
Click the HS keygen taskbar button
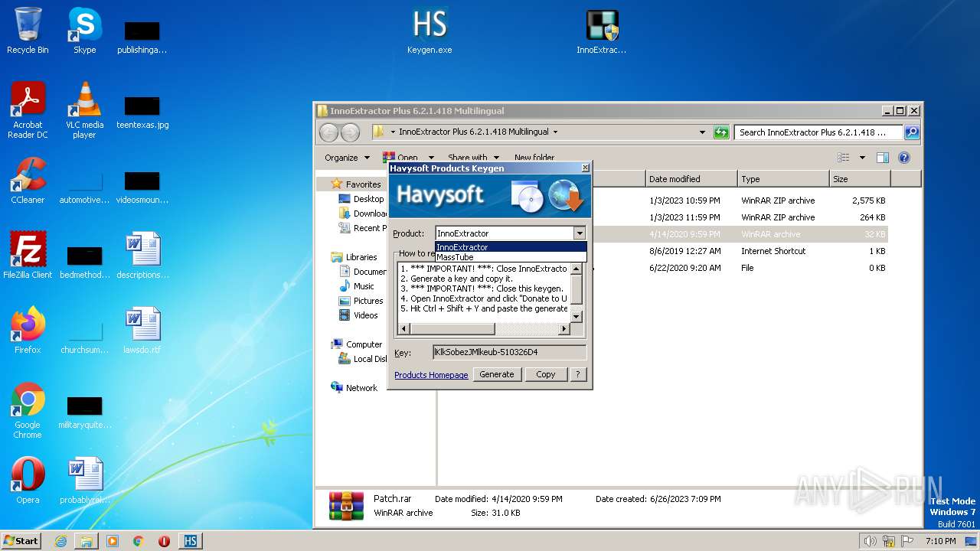(x=191, y=541)
